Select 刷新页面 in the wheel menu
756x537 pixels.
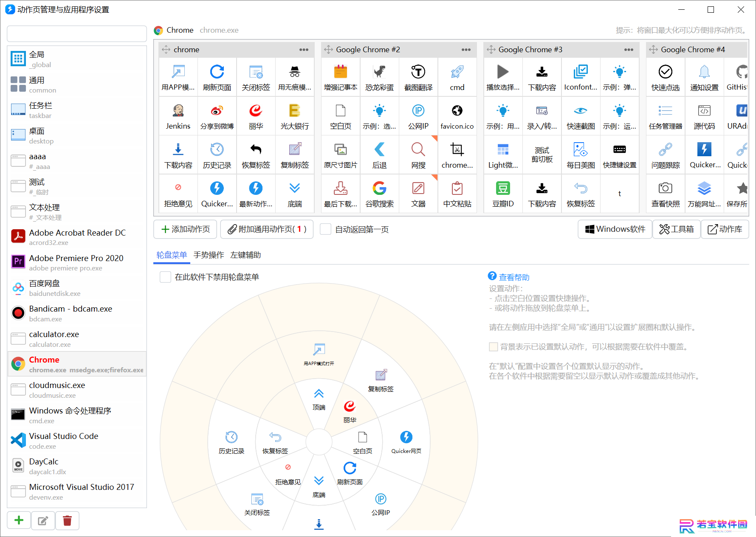(350, 473)
